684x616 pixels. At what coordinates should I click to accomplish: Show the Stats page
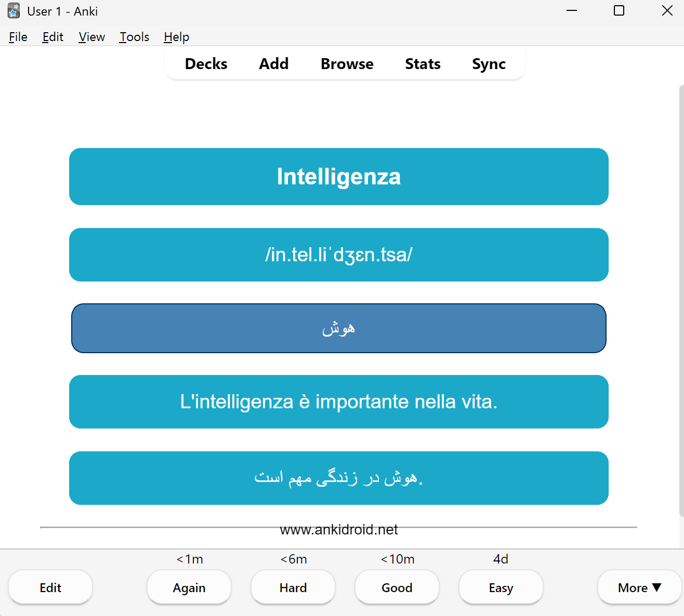coord(423,64)
